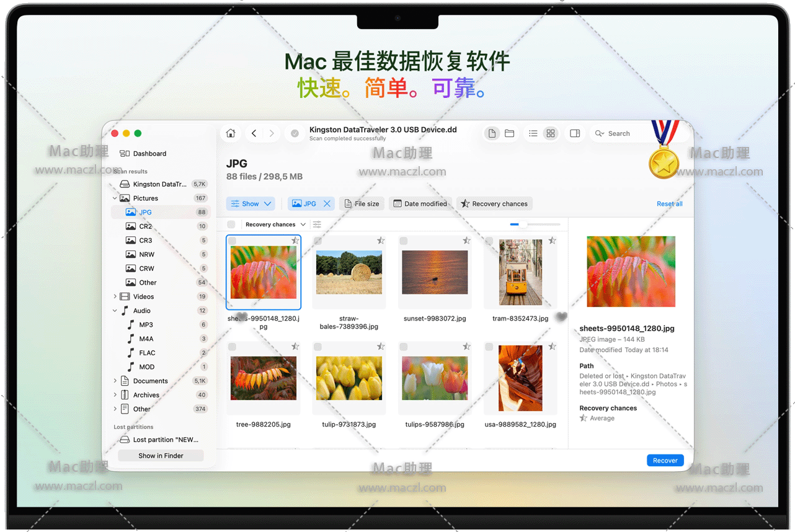
Task: Switch to the list view icon
Action: point(533,133)
